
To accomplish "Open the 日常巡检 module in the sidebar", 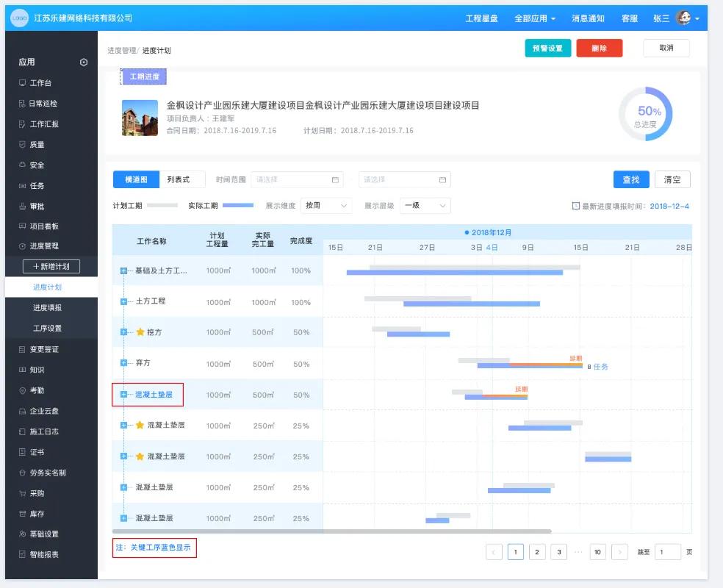I will pos(44,103).
